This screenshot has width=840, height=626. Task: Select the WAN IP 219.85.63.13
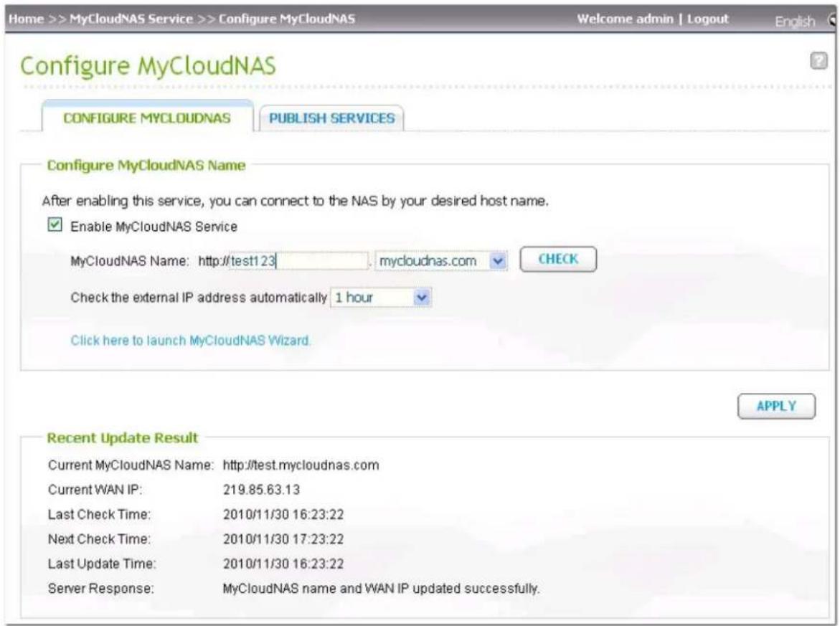point(261,490)
